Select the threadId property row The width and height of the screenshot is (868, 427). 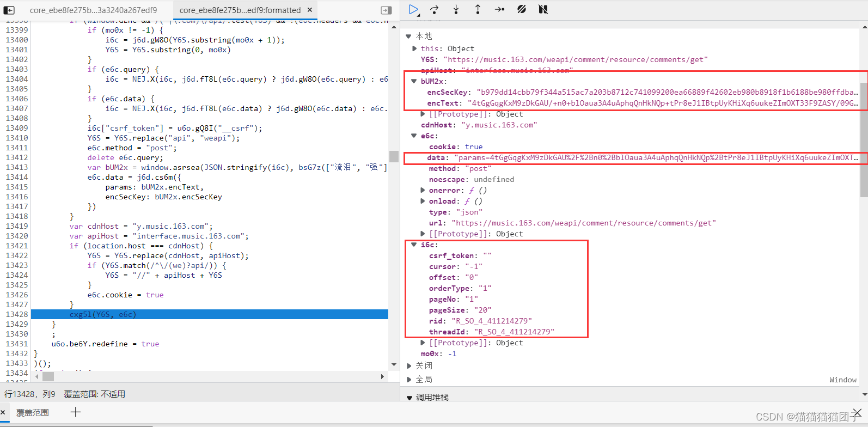[492, 332]
